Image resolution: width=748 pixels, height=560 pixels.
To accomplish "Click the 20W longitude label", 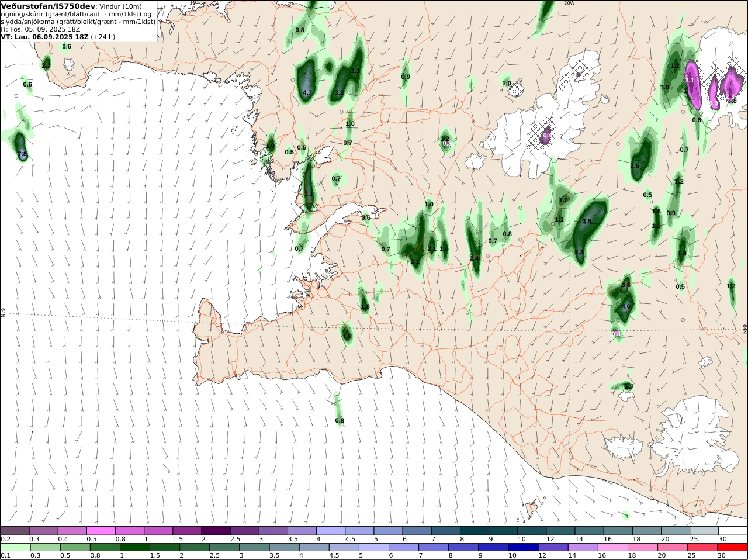I will click(569, 3).
